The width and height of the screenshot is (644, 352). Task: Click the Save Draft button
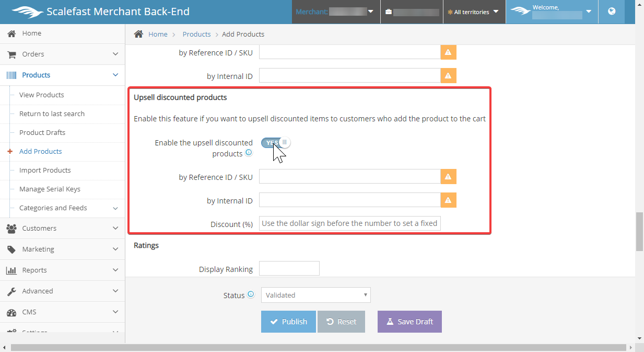coord(409,322)
